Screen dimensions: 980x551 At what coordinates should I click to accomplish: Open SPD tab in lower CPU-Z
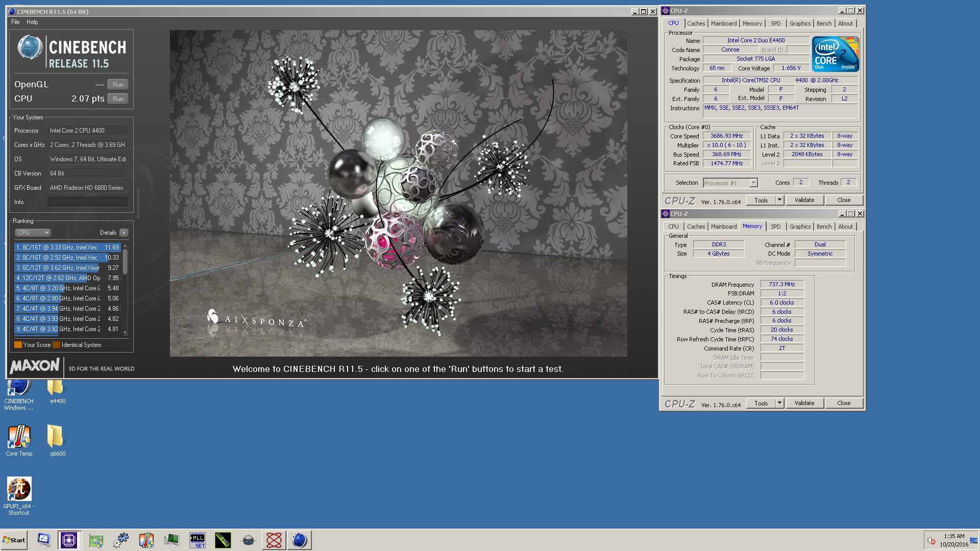[775, 227]
